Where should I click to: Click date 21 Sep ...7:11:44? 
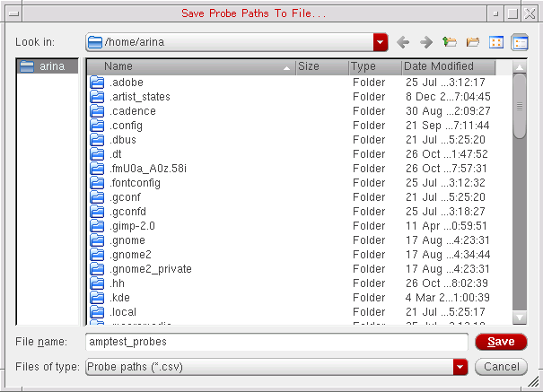click(x=448, y=126)
